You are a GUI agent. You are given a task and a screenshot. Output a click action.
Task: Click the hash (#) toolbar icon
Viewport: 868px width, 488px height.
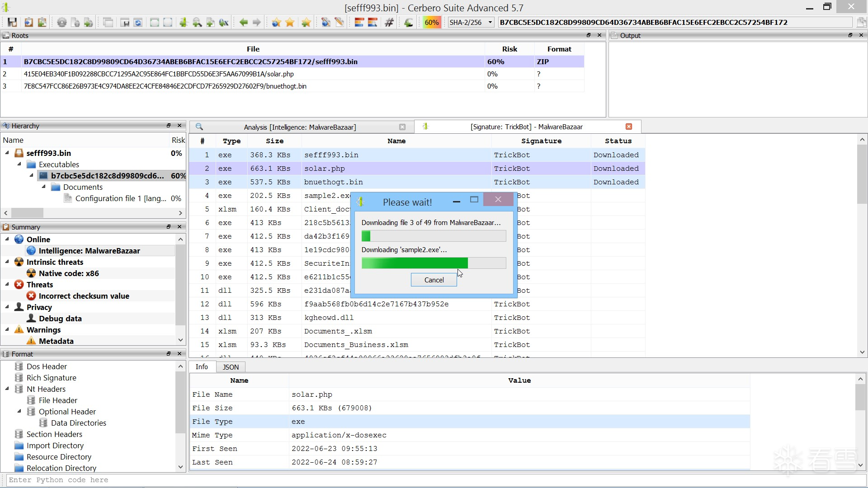(x=389, y=23)
